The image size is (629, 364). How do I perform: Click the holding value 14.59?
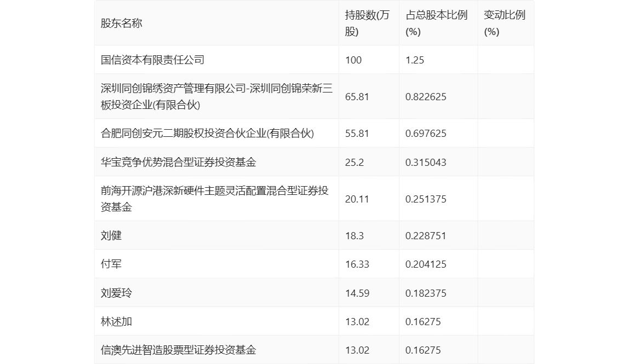pos(357,293)
